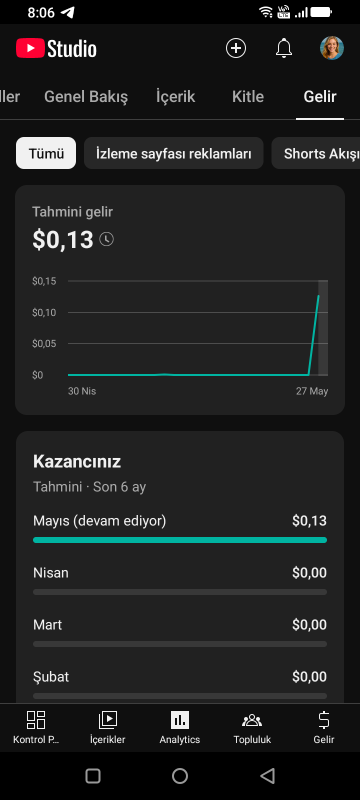Tap the Android back navigation button
This screenshot has width=360, height=800.
[x=267, y=776]
